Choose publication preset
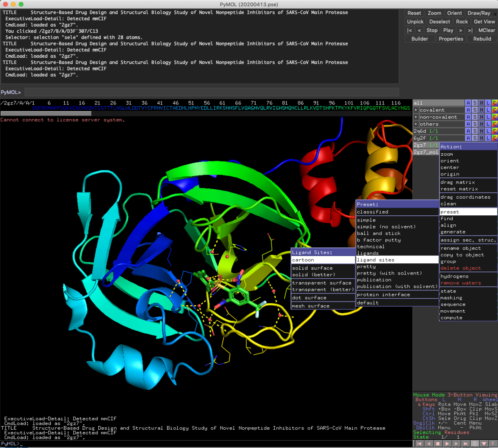This screenshot has width=498, height=448. coord(397,280)
